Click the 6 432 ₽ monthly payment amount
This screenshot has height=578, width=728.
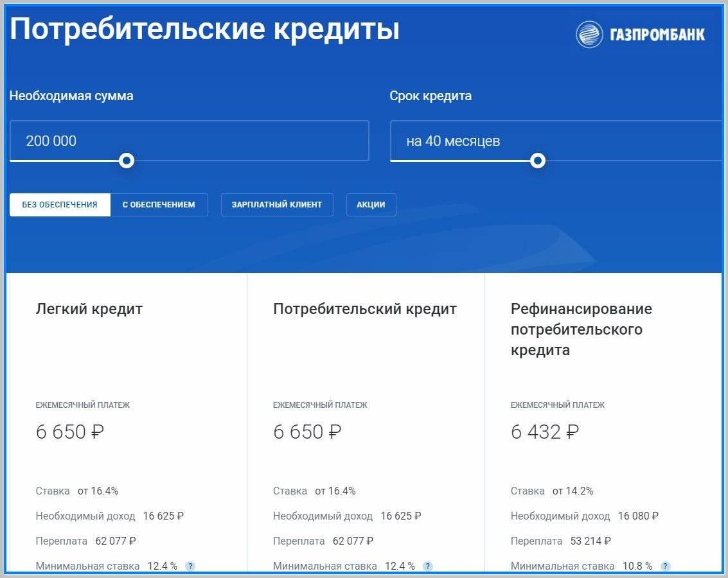(x=544, y=432)
